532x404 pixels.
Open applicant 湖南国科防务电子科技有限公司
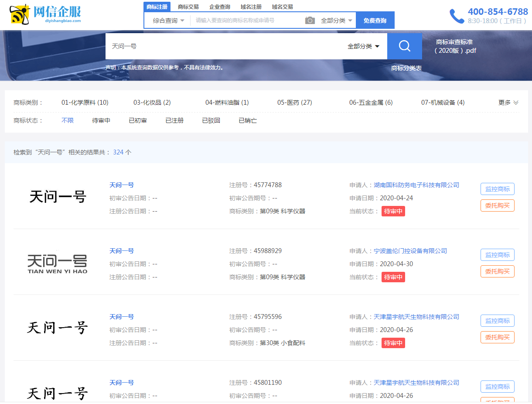416,185
